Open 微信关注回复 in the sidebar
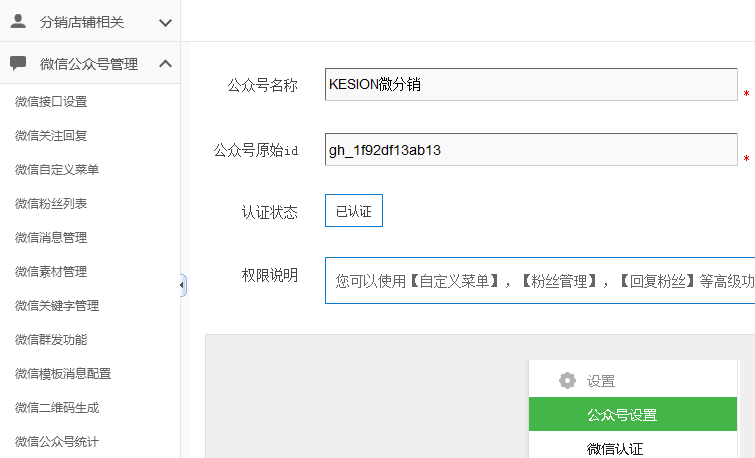This screenshot has width=755, height=458. coord(51,135)
